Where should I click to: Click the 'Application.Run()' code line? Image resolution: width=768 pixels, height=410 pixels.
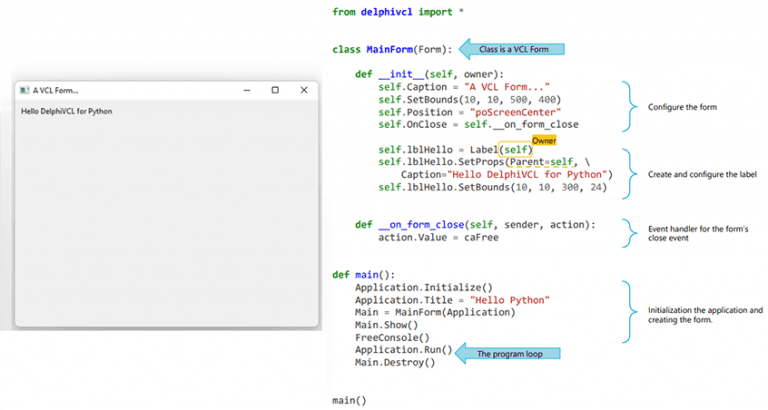pyautogui.click(x=404, y=350)
